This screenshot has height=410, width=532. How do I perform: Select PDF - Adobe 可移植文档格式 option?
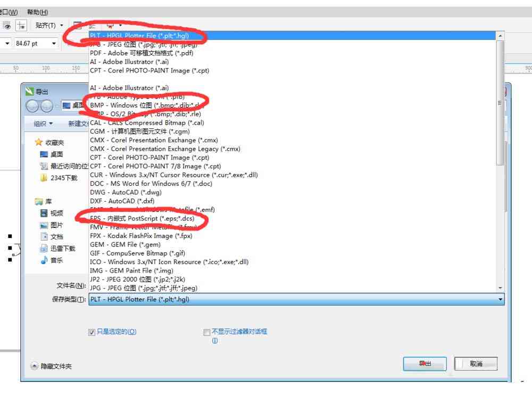[292, 53]
